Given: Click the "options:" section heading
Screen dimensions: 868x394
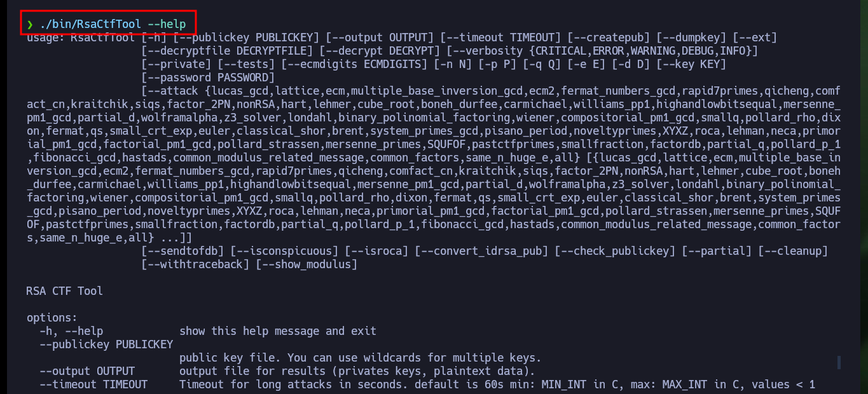Looking at the screenshot, I should (52, 318).
